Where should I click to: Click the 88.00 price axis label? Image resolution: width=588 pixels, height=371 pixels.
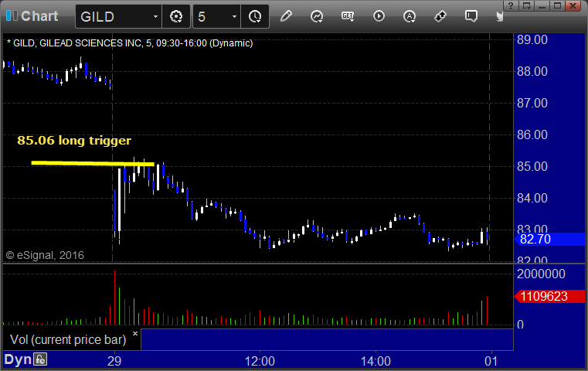coord(532,71)
